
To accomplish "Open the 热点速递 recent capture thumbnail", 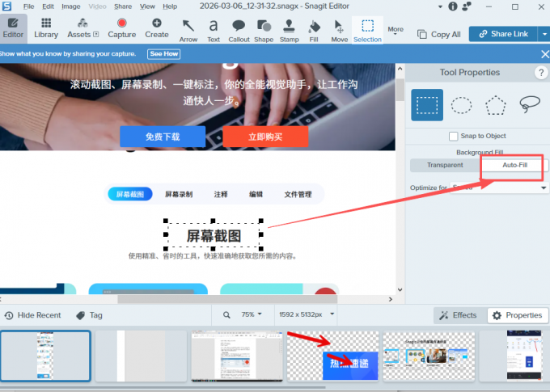I will [332, 356].
